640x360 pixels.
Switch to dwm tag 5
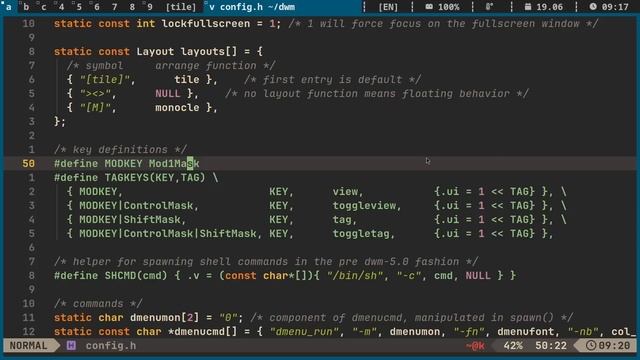(79, 7)
